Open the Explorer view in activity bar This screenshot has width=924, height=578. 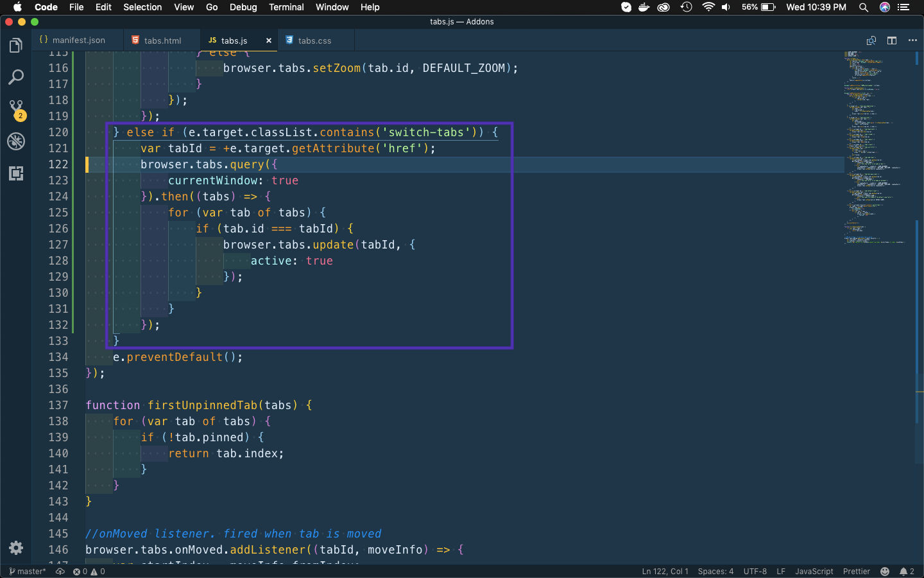pos(16,46)
